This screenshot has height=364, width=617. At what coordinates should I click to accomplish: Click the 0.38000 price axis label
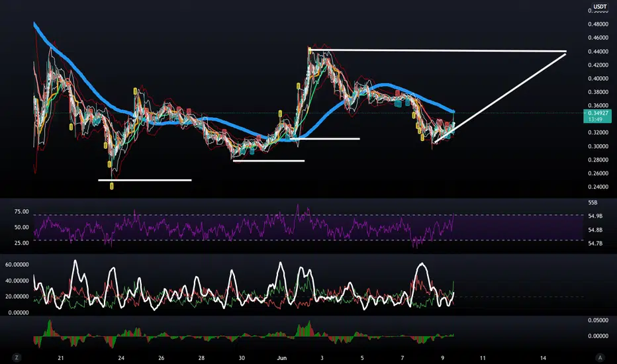tap(598, 92)
